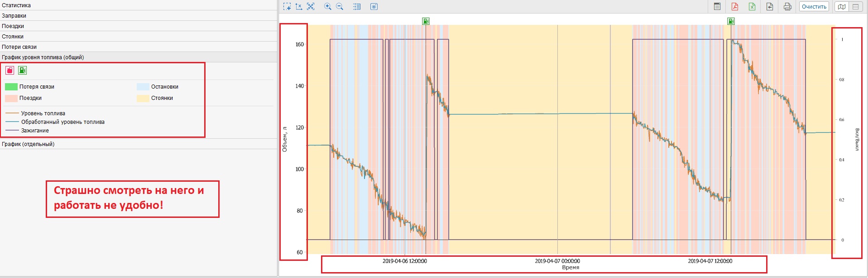
Task: Click the green Потеря связи color swatch
Action: pos(11,87)
